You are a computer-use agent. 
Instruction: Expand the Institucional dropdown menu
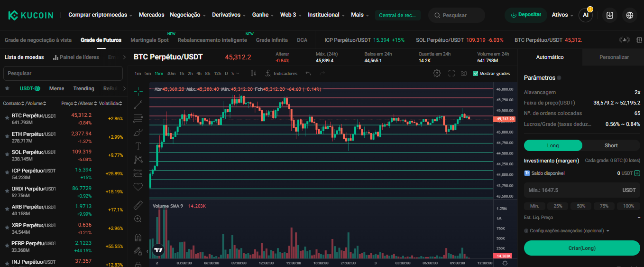[326, 15]
